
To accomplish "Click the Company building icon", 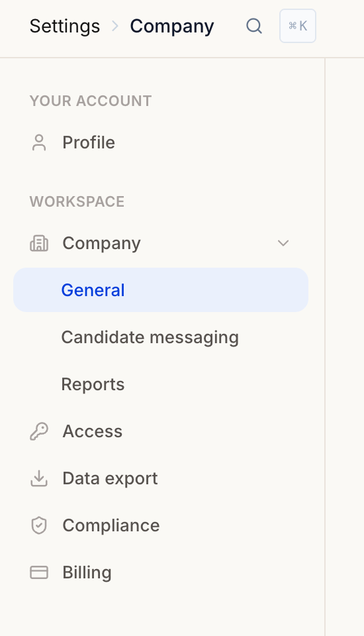I will pyautogui.click(x=39, y=243).
